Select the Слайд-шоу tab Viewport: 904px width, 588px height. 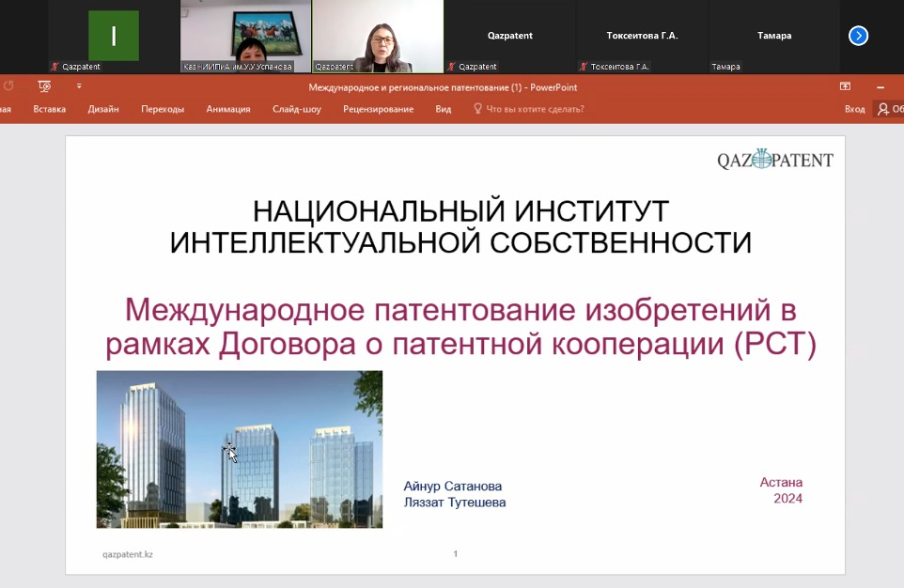pos(297,109)
